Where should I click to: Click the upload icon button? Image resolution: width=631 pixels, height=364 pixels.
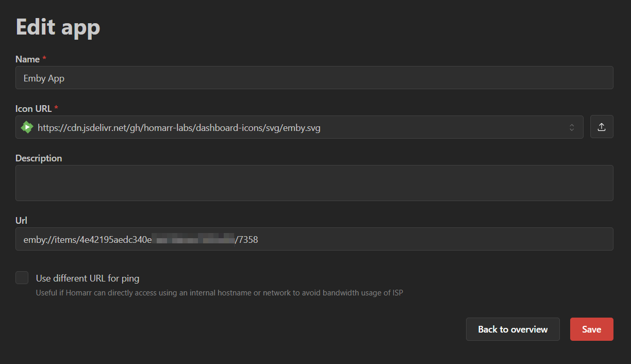pos(602,127)
